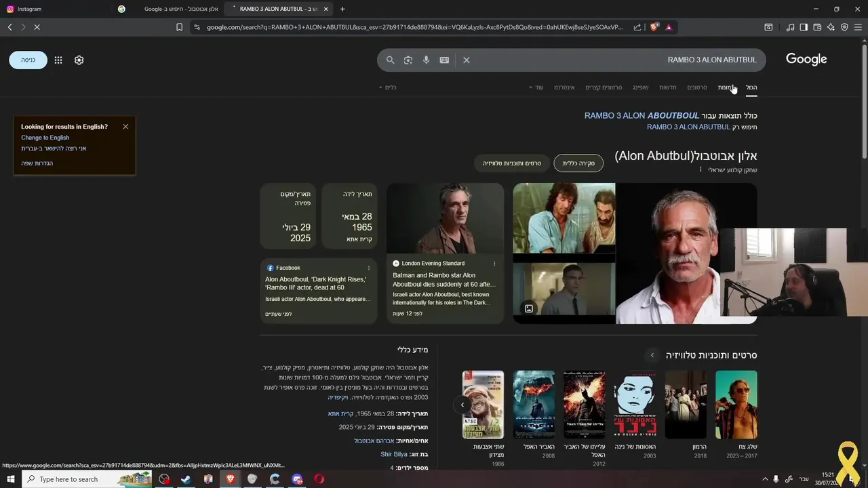
Task: Open the Batman and Rambo star article link
Action: pos(444,280)
